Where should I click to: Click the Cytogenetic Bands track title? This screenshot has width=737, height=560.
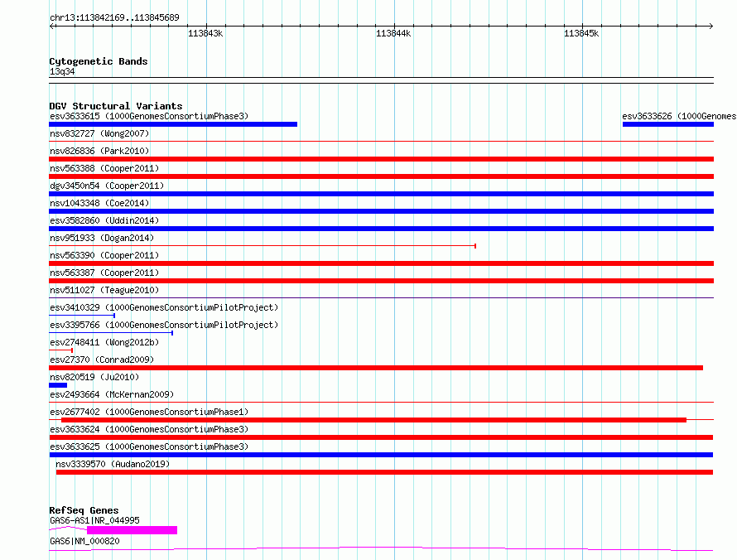coord(99,61)
